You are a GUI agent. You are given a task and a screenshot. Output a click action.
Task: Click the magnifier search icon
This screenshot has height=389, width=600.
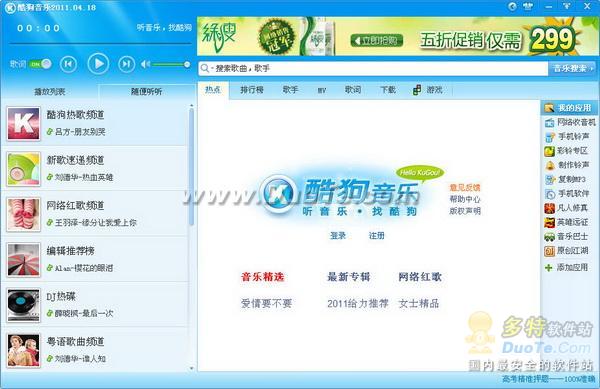coord(205,68)
